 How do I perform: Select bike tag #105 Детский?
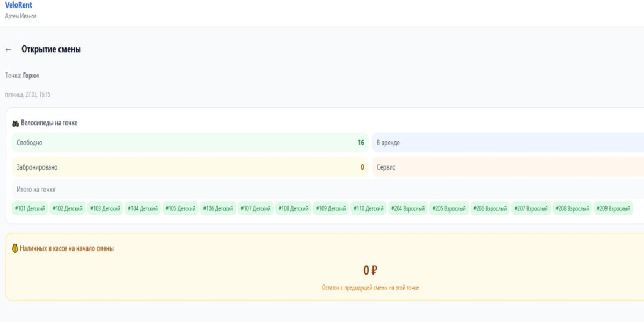pyautogui.click(x=180, y=209)
